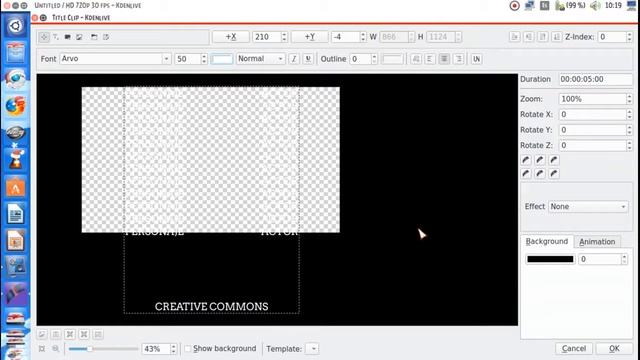The height and width of the screenshot is (360, 640).
Task: Click the +X position button
Action: [231, 37]
